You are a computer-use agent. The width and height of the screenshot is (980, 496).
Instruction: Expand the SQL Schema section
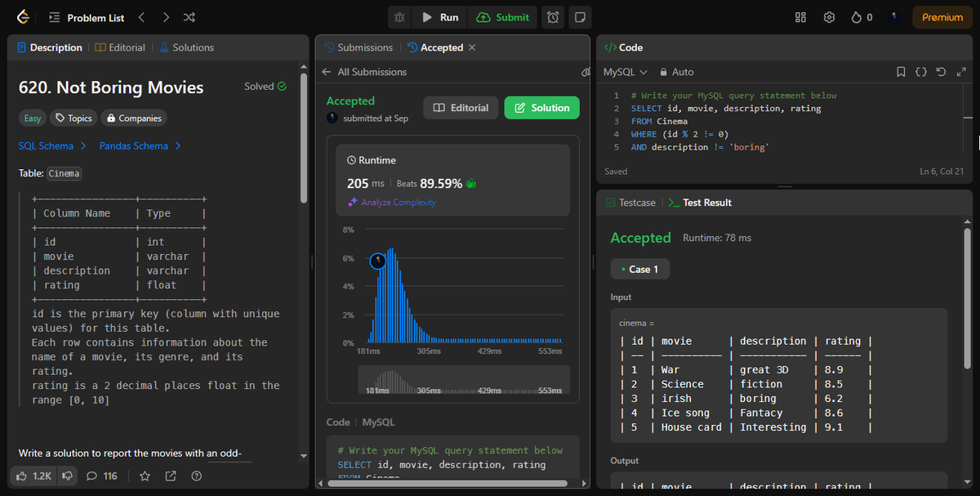(52, 146)
